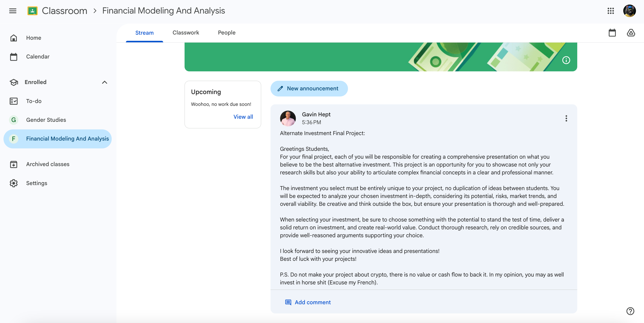This screenshot has width=644, height=323.
Task: Switch to the People tab
Action: (226, 33)
